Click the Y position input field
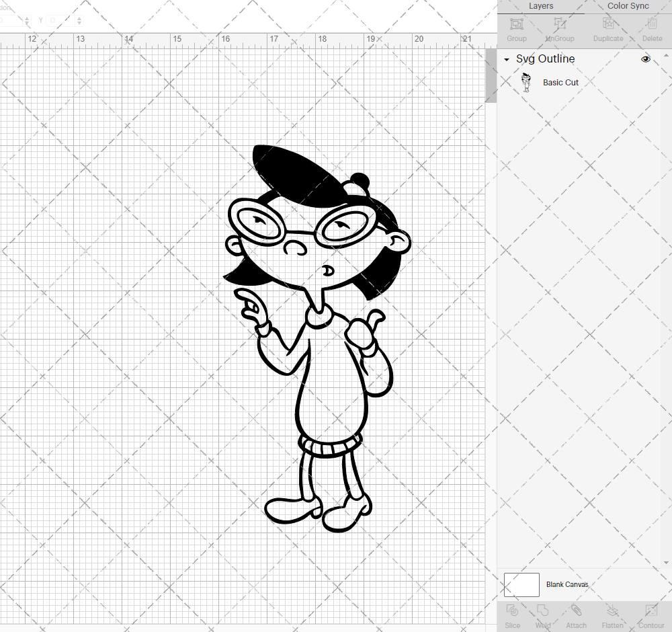Screen dimensions: 672x632 [60, 21]
